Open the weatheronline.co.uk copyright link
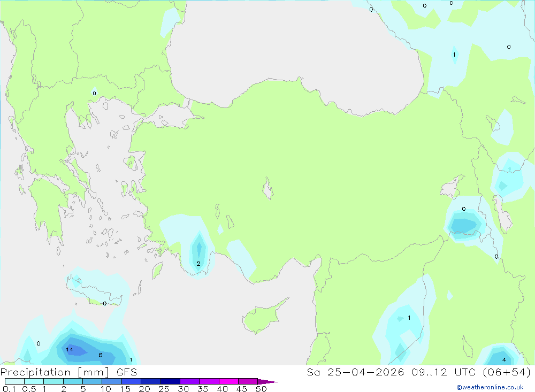 pyautogui.click(x=490, y=387)
